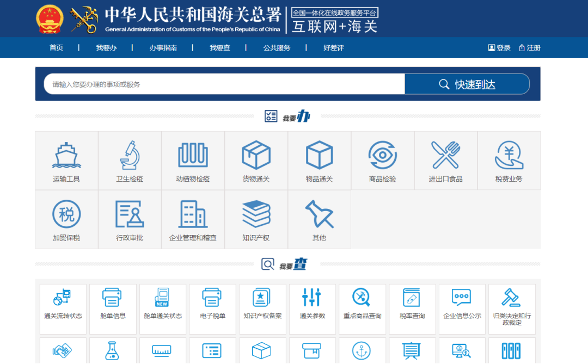588x364 pixels.
Task: Choose the 货物通关 box icon
Action: click(256, 155)
